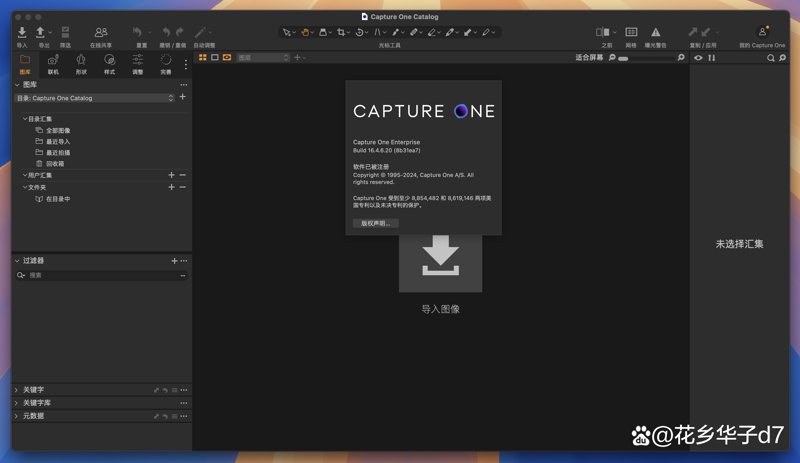Switch viewer to multi-image grid view
The image size is (800, 463).
pos(203,58)
